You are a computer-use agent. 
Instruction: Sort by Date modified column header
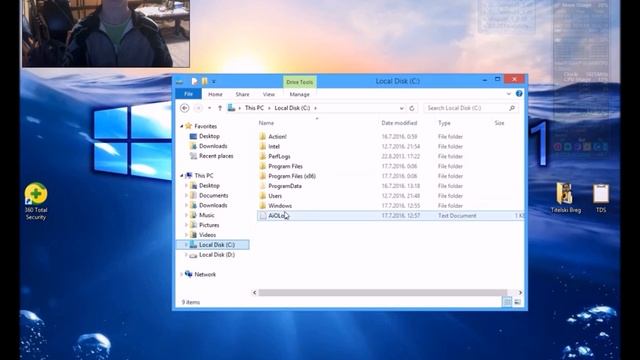point(399,123)
